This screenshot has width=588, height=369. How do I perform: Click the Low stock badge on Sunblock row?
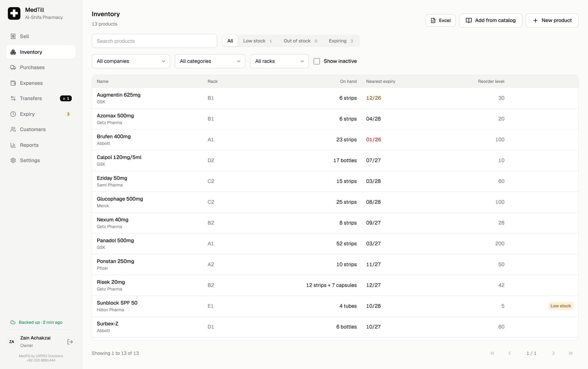[560, 306]
